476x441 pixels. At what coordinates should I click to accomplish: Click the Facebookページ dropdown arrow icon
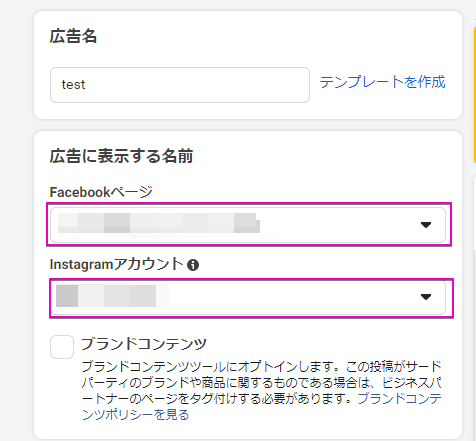point(426,225)
